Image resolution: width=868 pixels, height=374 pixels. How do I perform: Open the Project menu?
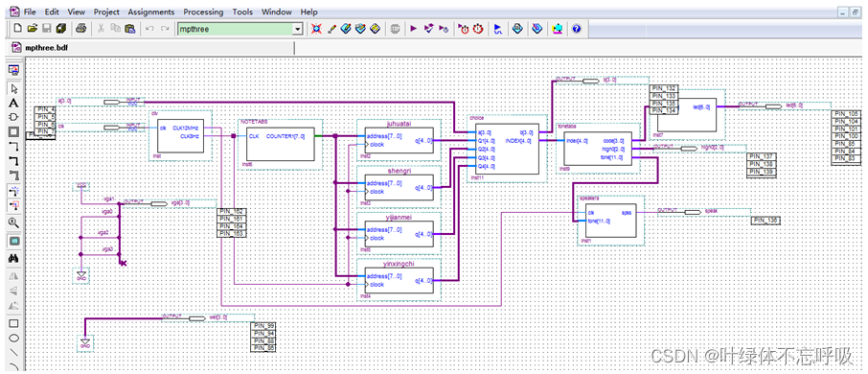point(106,12)
